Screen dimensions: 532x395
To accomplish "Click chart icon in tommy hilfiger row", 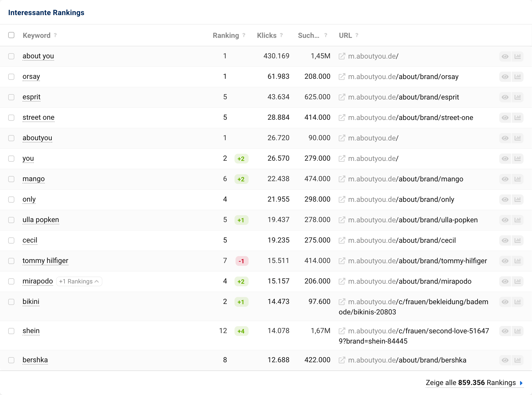I will pyautogui.click(x=517, y=261).
